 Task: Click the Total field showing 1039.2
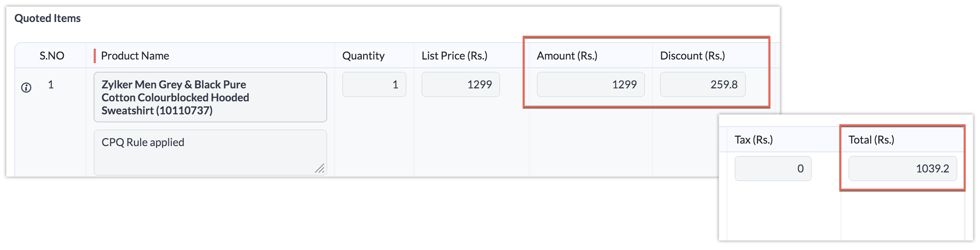click(x=903, y=168)
